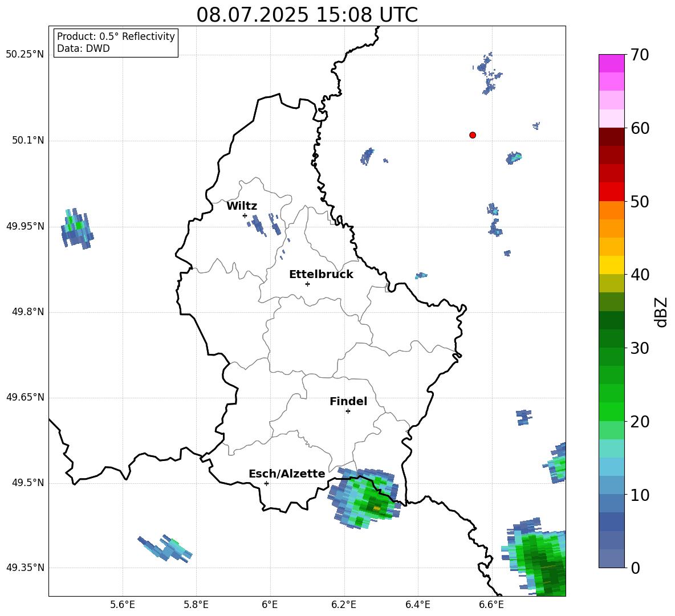Click the 49.65°N latitude label
Image resolution: width=675 pixels, height=616 pixels.
[x=25, y=397]
